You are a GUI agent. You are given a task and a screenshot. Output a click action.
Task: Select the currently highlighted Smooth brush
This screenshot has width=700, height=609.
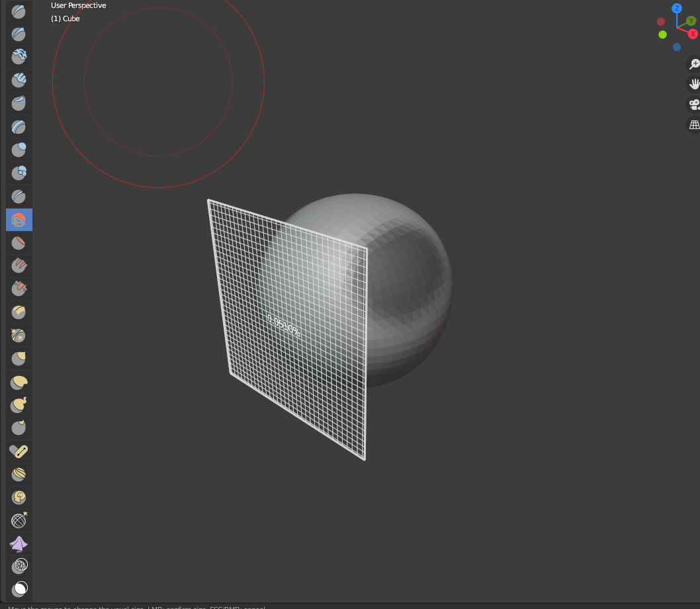tap(19, 220)
